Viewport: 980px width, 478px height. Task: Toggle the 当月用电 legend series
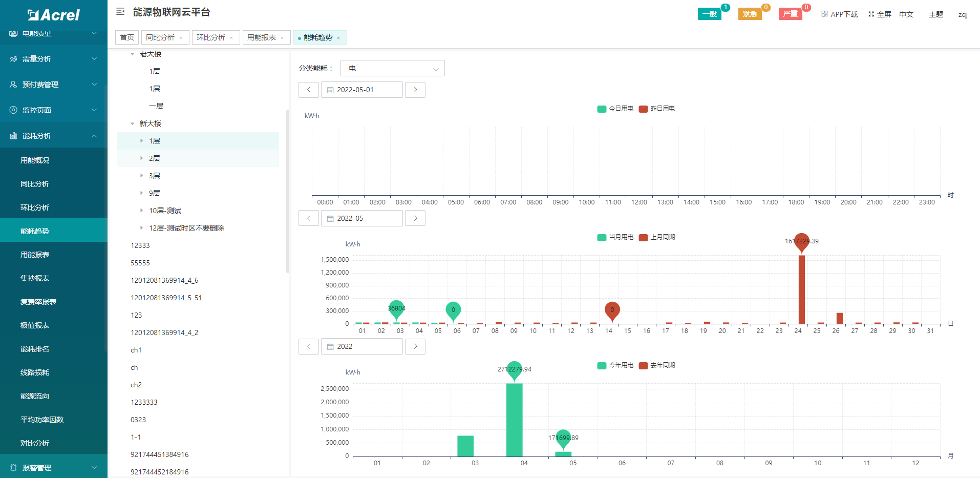point(615,237)
